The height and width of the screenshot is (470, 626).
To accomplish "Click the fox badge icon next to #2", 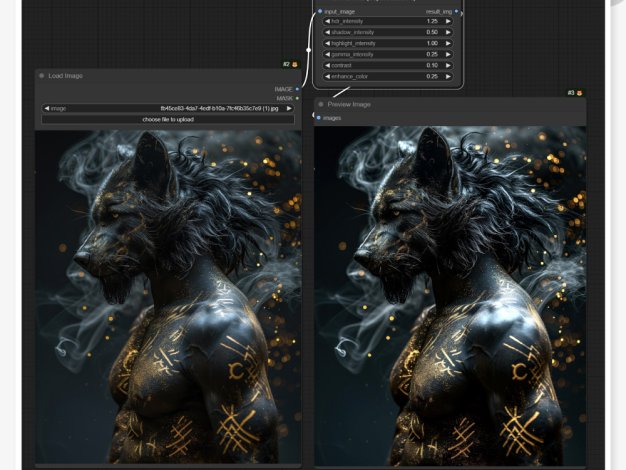I will (x=295, y=64).
